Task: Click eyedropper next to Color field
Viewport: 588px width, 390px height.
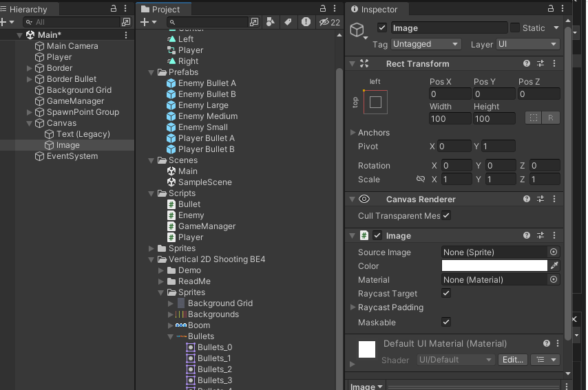Action: 554,266
